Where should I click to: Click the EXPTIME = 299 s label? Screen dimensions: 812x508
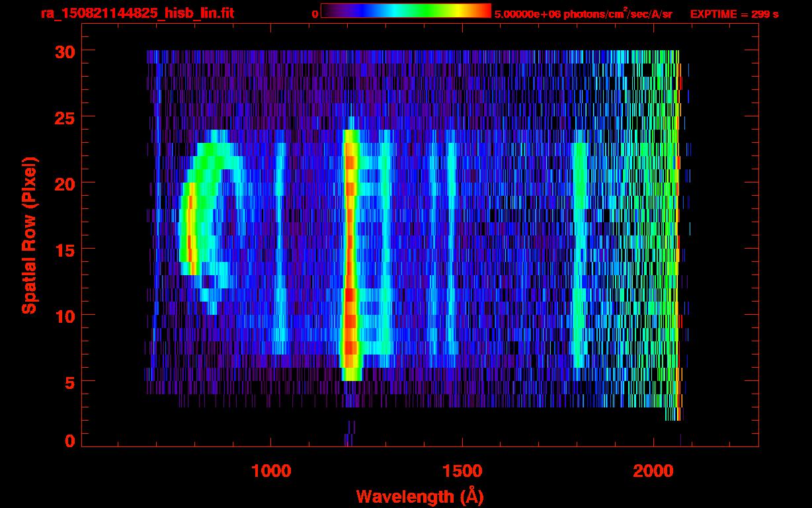[x=734, y=14]
